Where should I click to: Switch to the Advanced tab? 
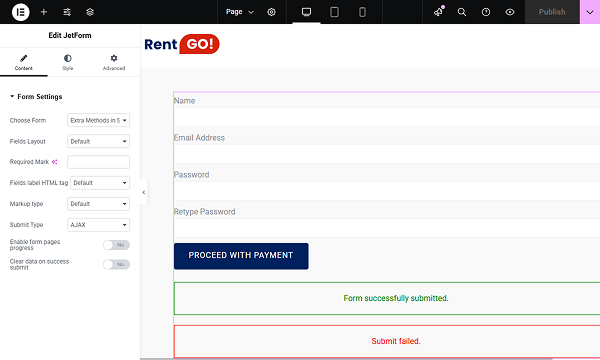point(114,62)
